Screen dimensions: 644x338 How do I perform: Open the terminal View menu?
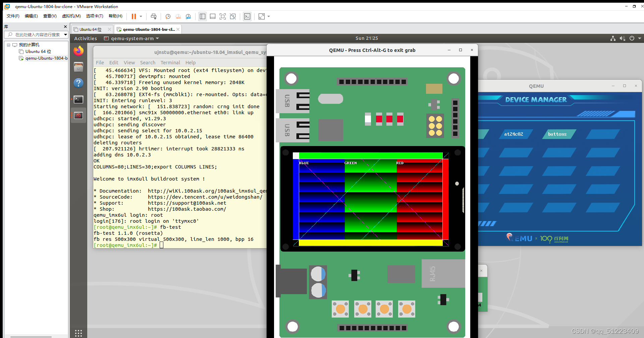(129, 63)
